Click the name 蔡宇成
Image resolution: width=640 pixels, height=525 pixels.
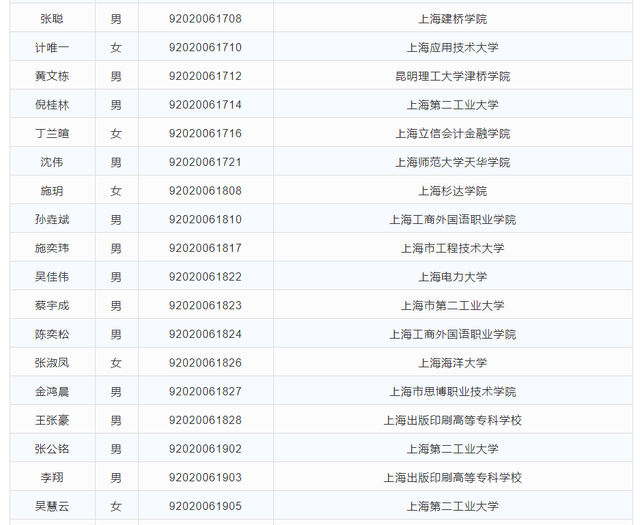(52, 305)
